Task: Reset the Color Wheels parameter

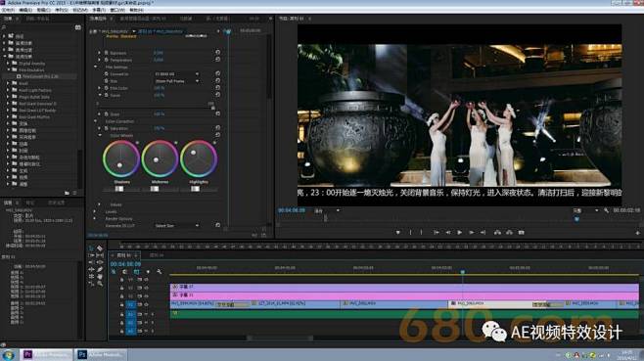Action: [x=217, y=135]
